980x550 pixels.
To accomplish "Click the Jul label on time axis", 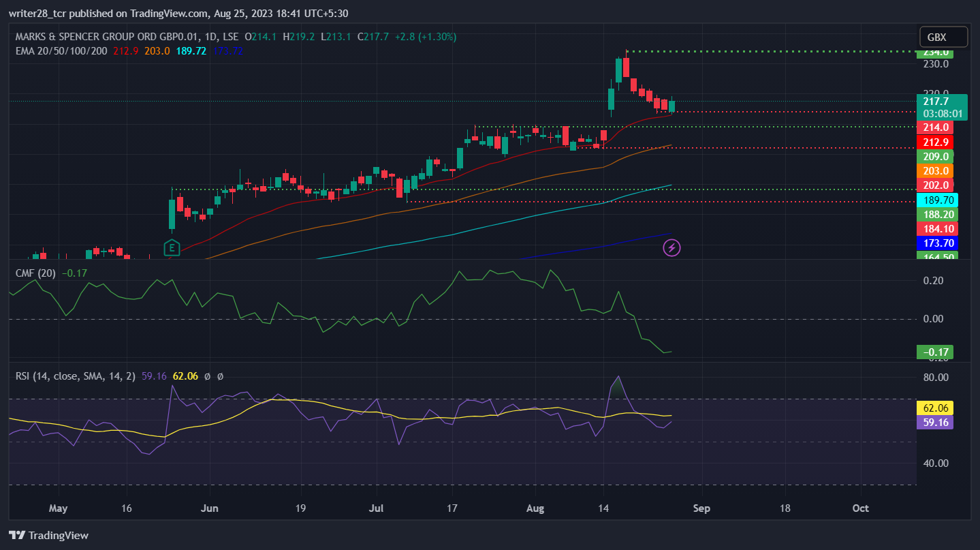I will tap(376, 508).
